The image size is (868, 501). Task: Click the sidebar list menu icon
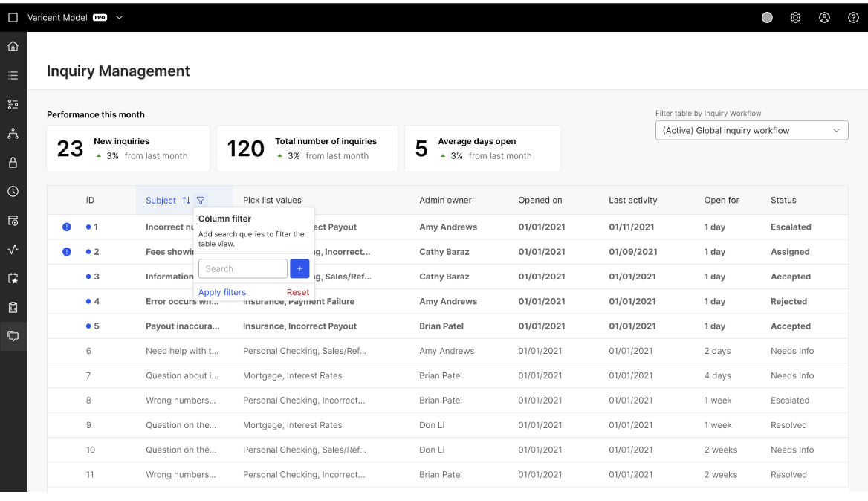[13, 76]
